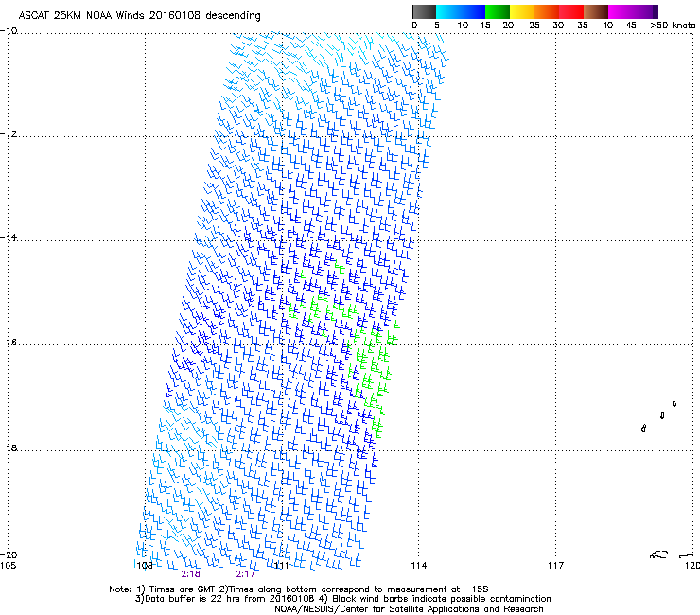Image resolution: width=700 pixels, height=615 pixels.
Task: Click the '-16' latitude axis label
Action: (x=9, y=343)
